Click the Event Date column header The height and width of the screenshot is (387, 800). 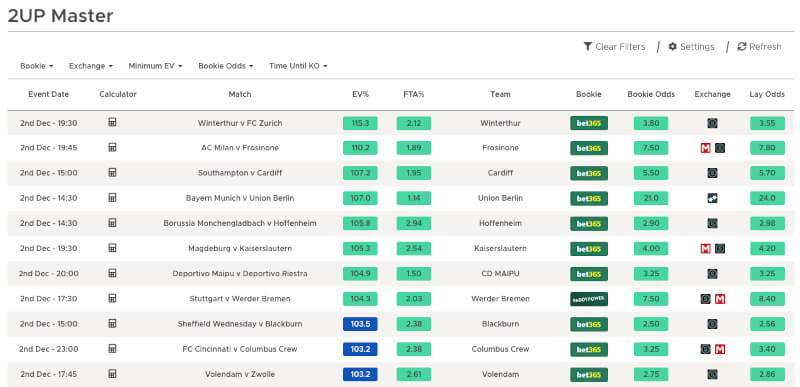(x=48, y=94)
